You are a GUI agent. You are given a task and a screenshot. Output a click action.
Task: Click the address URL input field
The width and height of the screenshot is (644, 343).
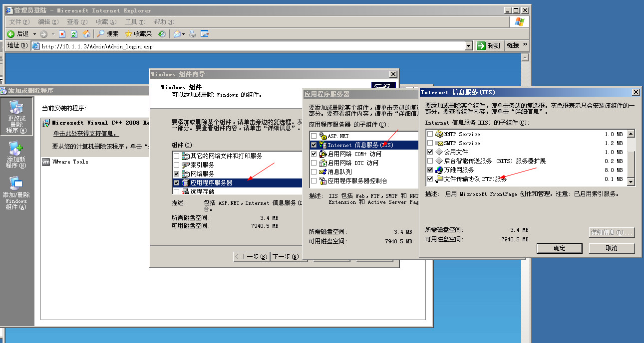(x=252, y=46)
